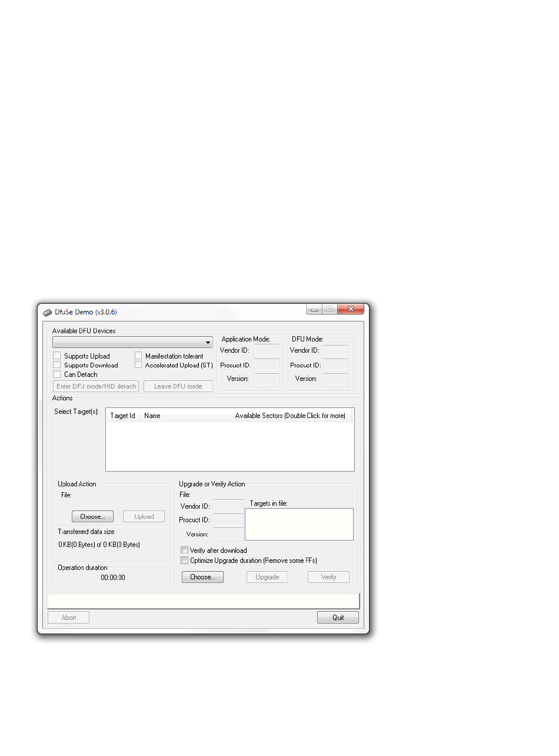
Task: Enable Verify after download
Action: pyautogui.click(x=185, y=551)
